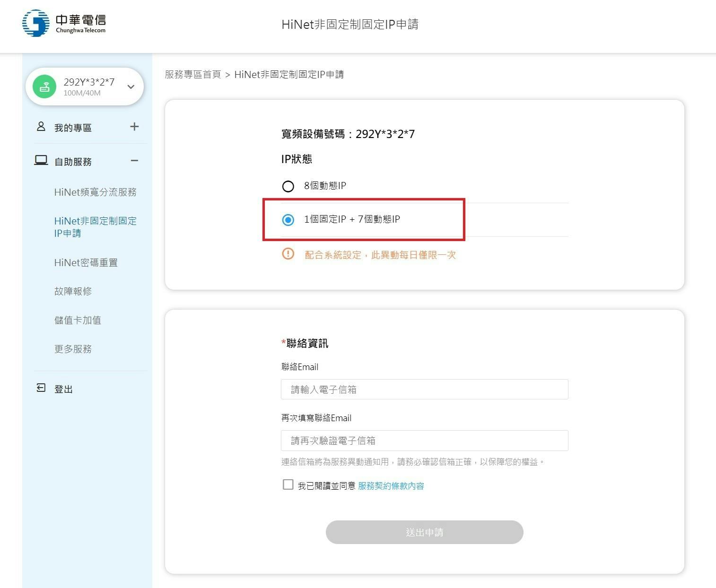Click the 我的專區 person icon

coord(41,127)
